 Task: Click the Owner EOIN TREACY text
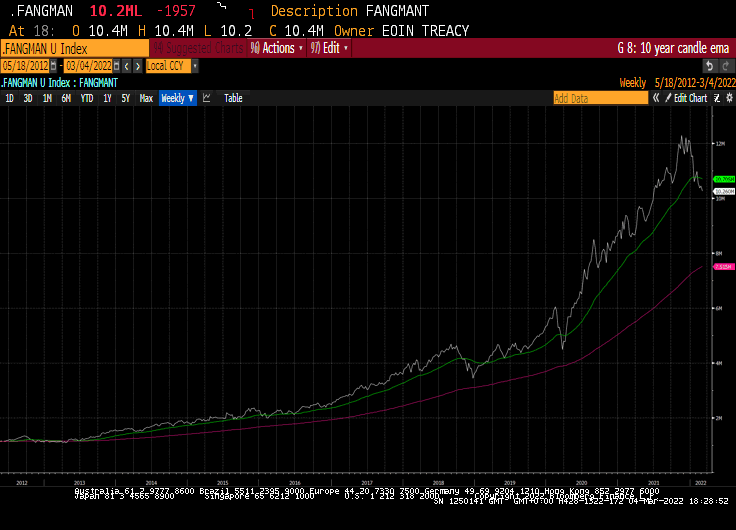pos(401,31)
